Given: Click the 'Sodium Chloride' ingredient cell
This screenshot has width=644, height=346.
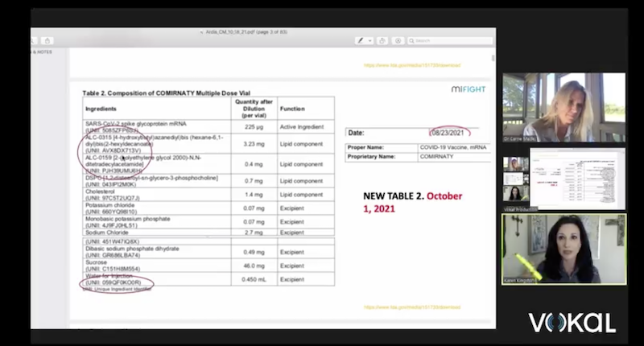Looking at the screenshot, I should [x=156, y=233].
